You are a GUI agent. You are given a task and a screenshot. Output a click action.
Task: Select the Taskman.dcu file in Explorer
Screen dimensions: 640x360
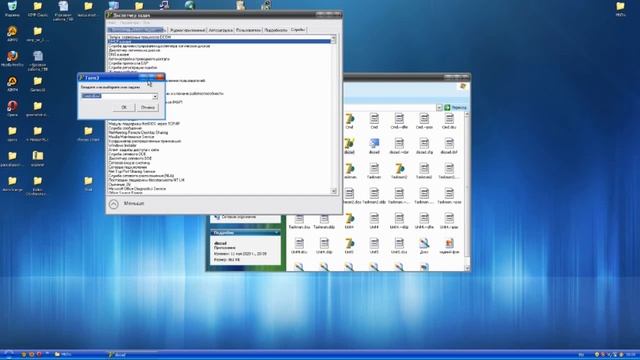click(299, 221)
